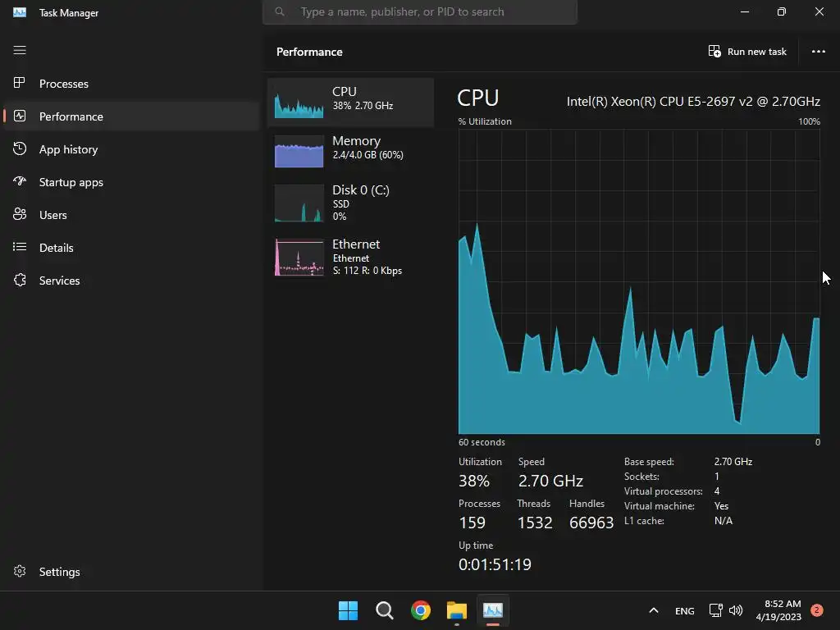The width and height of the screenshot is (840, 630).
Task: Click the Utilization 38% value
Action: tap(473, 481)
